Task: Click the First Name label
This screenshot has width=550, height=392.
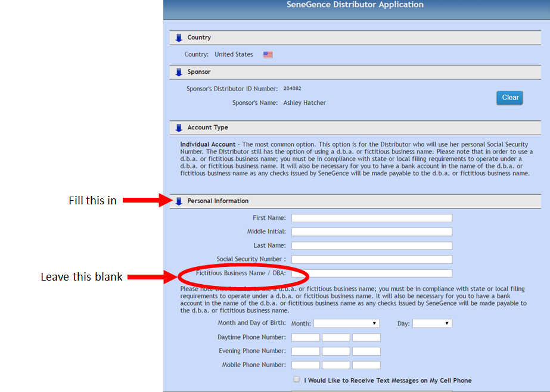Action: pos(269,217)
